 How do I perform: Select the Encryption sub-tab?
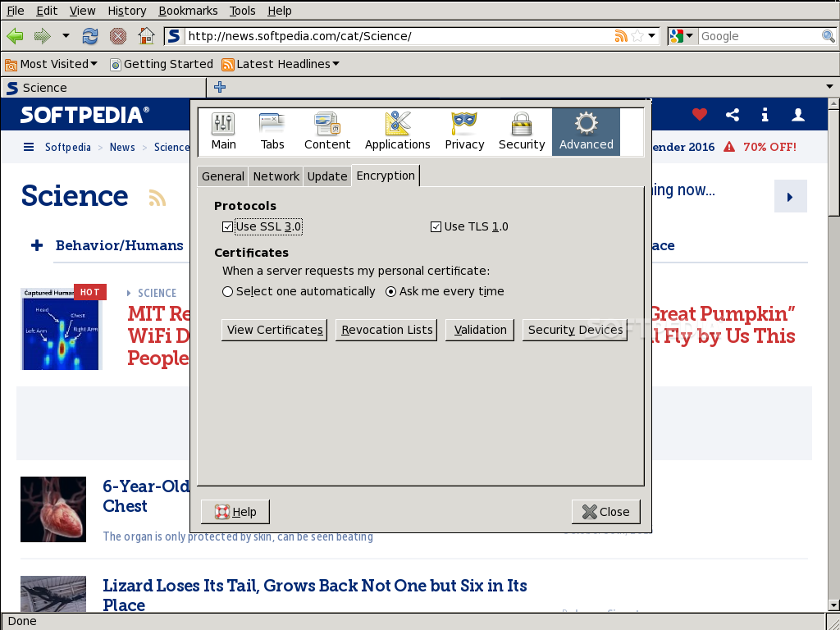pos(386,176)
